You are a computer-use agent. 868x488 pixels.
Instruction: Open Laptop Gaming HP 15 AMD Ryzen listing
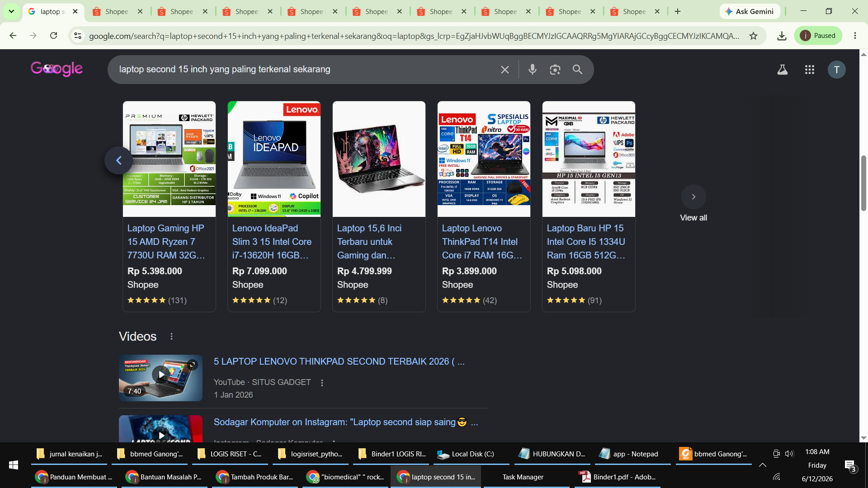(166, 242)
